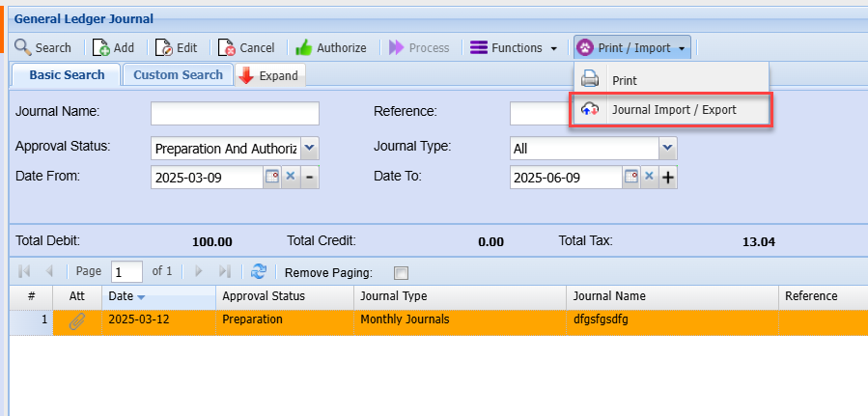This screenshot has height=416, width=868.
Task: Select the 2025-03-12 date cell
Action: click(159, 322)
